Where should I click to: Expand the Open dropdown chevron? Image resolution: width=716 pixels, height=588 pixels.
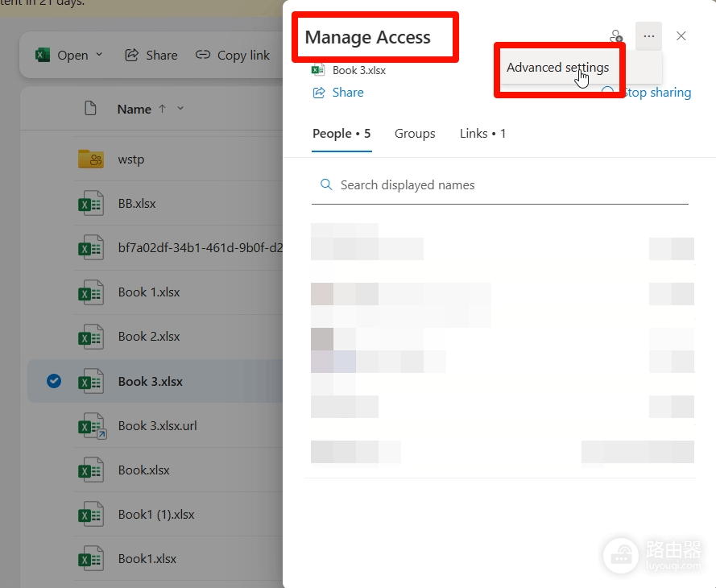pyautogui.click(x=99, y=54)
